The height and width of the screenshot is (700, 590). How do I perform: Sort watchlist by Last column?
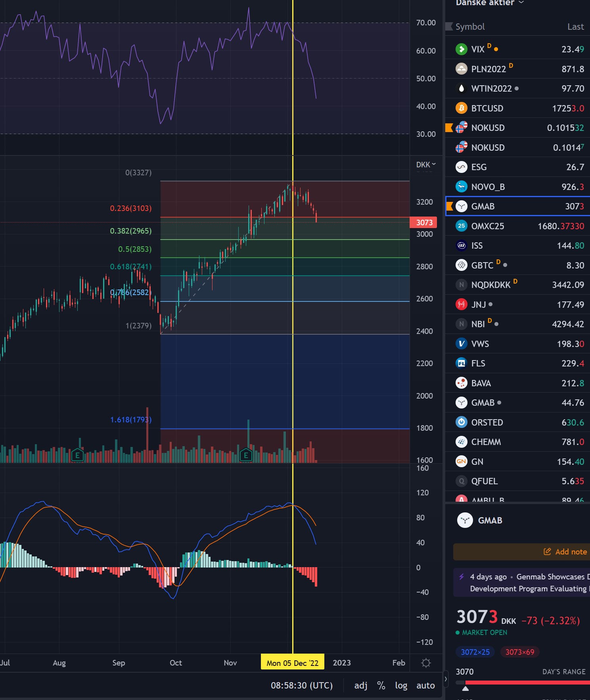575,27
